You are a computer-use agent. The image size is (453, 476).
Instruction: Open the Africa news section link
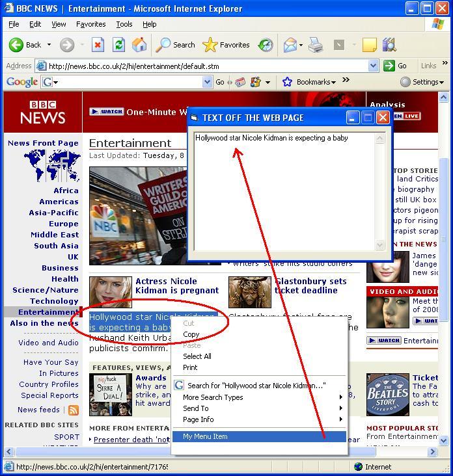(x=66, y=191)
